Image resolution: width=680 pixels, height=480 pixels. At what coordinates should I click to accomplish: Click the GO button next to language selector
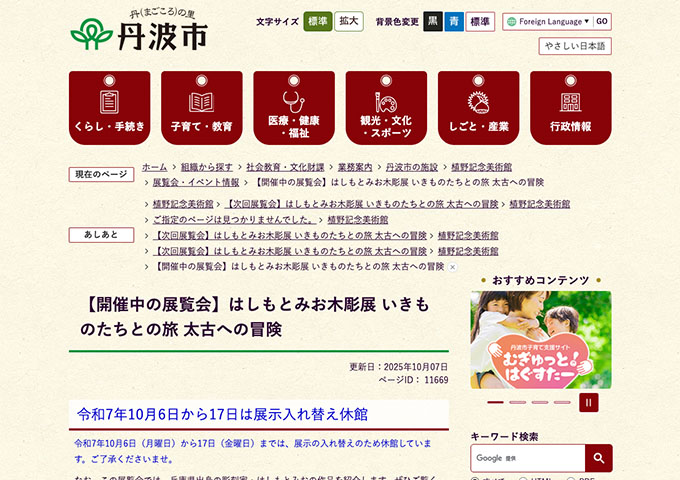(x=602, y=21)
